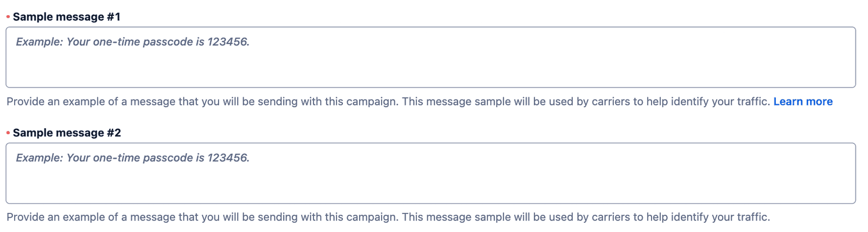Click the red required marker for message #2
868x232 pixels.
(8, 133)
